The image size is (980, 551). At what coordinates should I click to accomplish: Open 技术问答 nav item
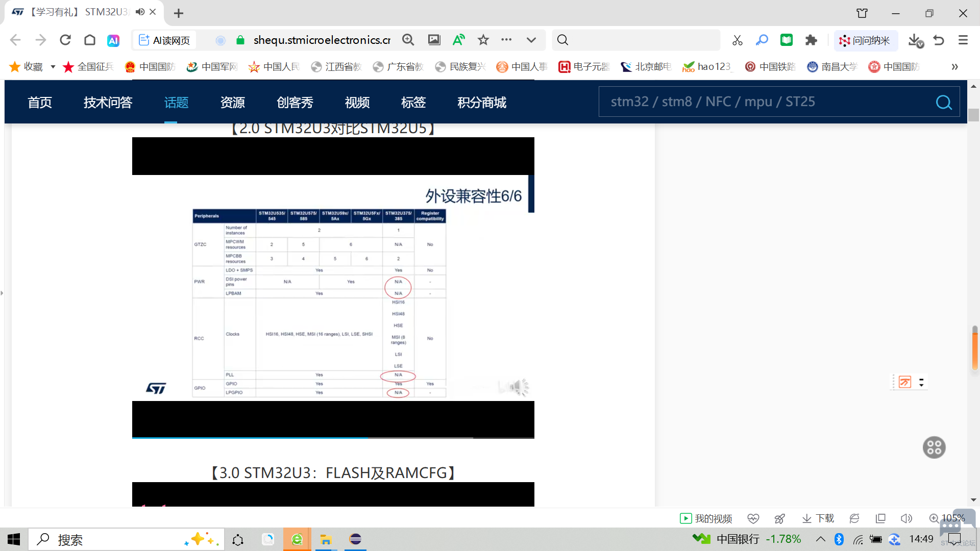pyautogui.click(x=108, y=103)
